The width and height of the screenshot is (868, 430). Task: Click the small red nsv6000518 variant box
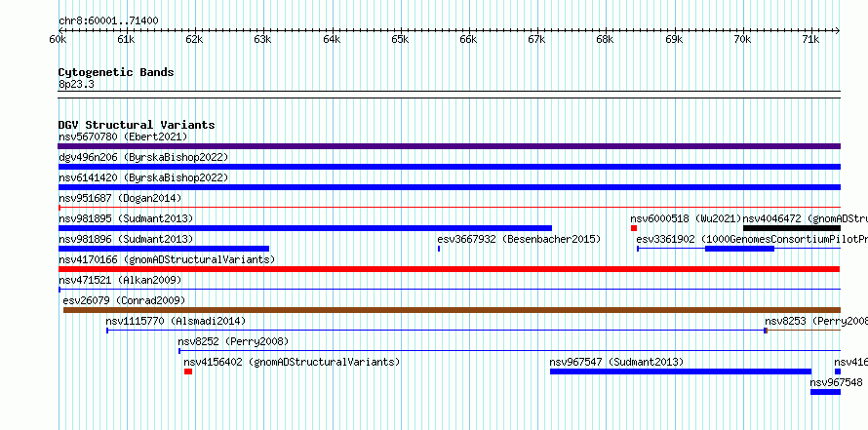click(634, 228)
